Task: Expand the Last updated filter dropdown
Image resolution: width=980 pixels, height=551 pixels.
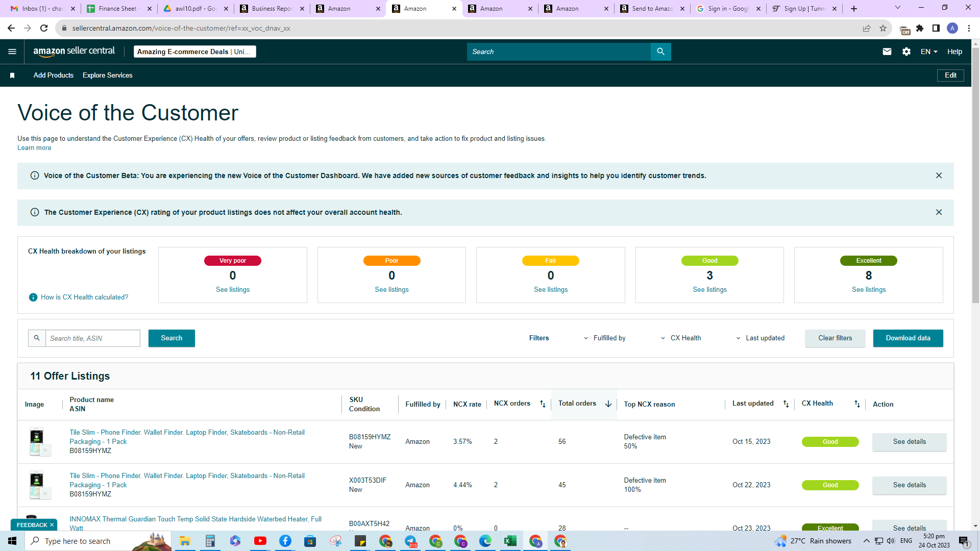Action: pos(761,338)
